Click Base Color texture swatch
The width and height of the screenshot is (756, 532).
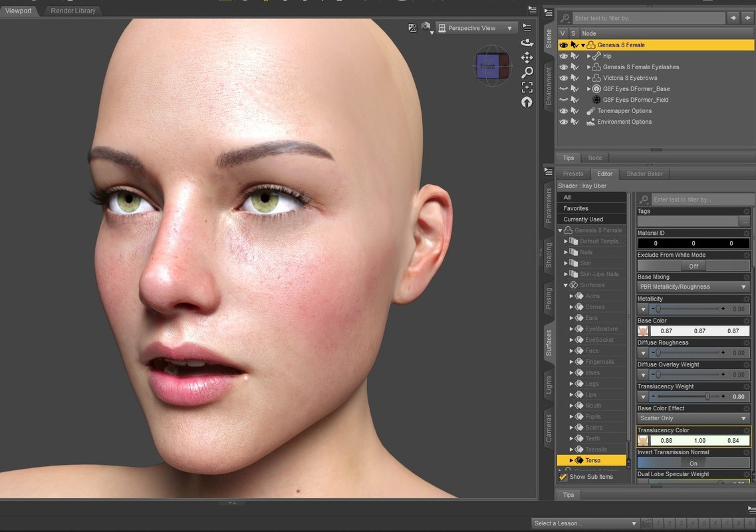coord(643,331)
